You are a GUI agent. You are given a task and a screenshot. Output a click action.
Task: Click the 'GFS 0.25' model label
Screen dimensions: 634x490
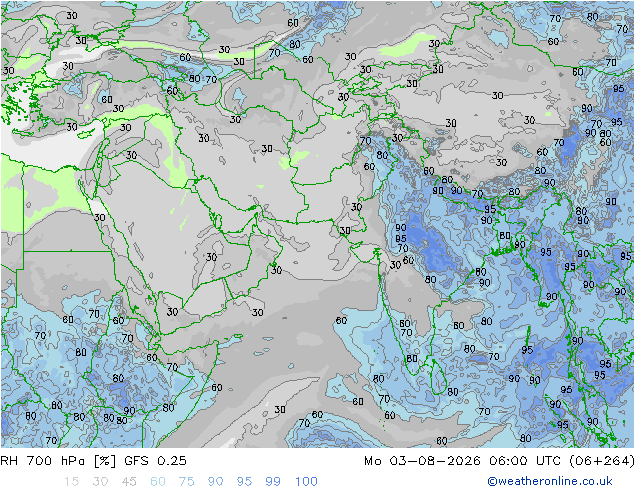155,461
